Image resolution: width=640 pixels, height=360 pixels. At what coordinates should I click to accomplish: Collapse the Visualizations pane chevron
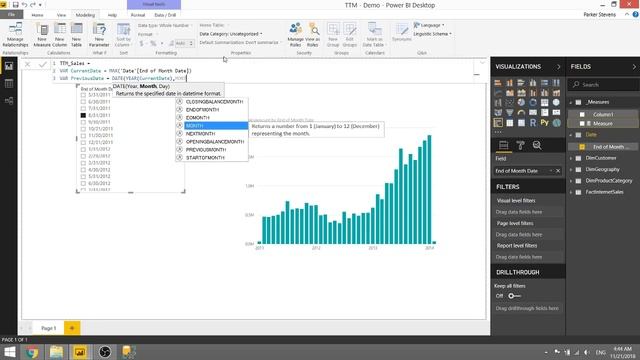(x=558, y=67)
